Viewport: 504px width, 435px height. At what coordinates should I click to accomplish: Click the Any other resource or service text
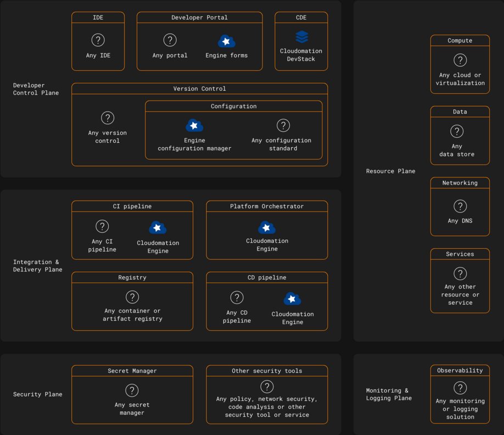coord(460,294)
